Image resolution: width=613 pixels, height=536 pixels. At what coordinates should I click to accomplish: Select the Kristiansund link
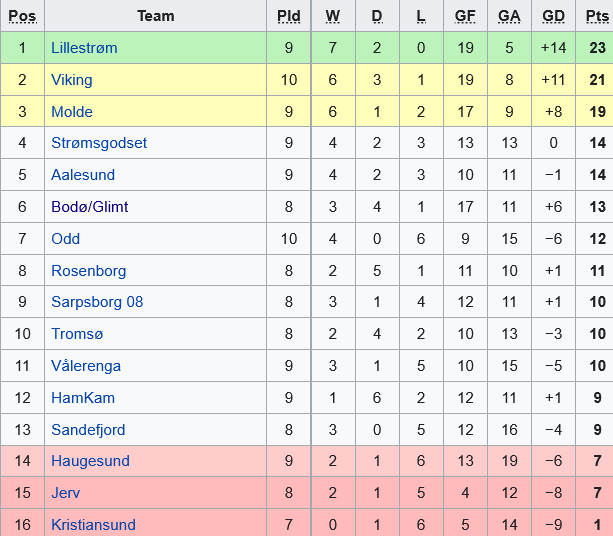pyautogui.click(x=93, y=525)
